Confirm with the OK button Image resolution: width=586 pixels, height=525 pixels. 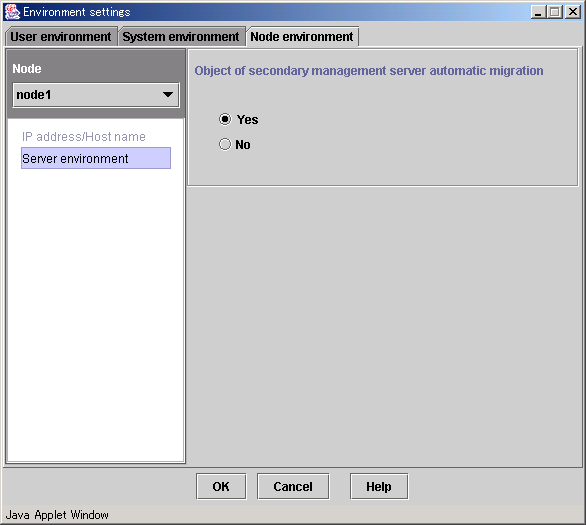coord(221,487)
